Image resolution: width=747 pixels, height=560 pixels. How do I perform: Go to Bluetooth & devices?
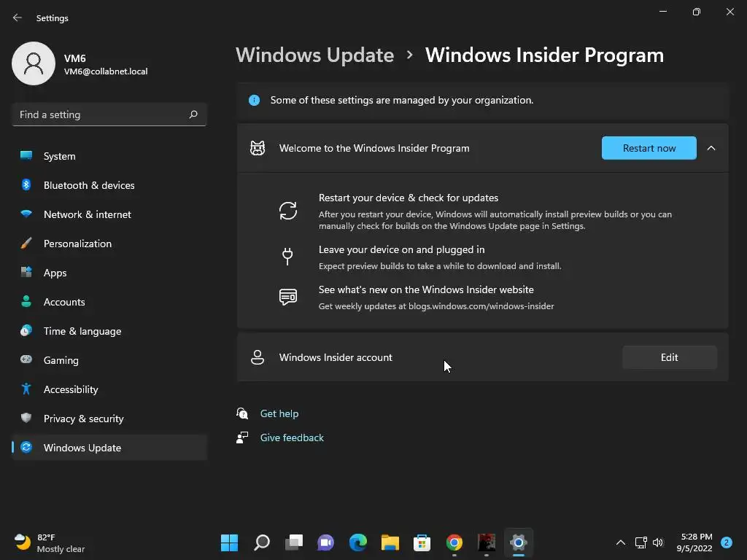[109, 184]
